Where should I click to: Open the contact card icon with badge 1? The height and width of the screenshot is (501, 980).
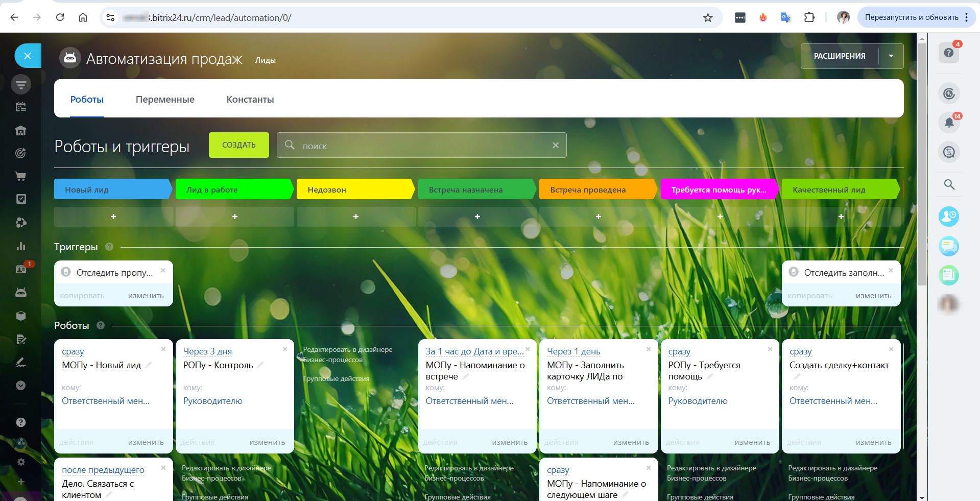pyautogui.click(x=21, y=269)
